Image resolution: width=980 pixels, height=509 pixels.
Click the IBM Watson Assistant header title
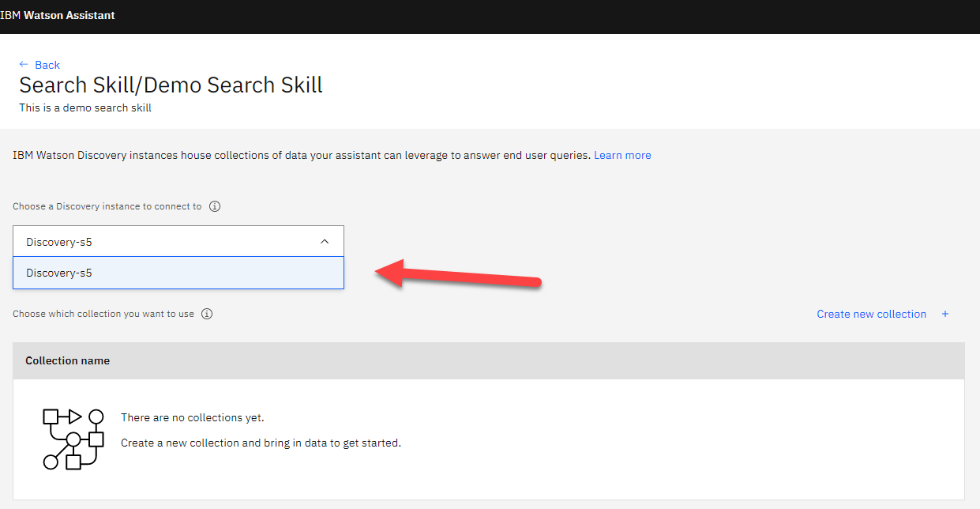(58, 15)
